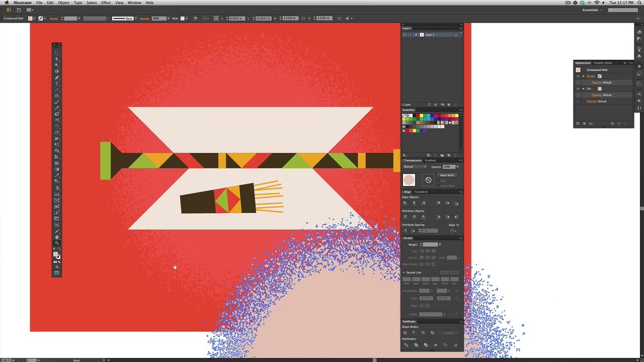Open the Object menu
The image size is (644, 362).
click(63, 3)
